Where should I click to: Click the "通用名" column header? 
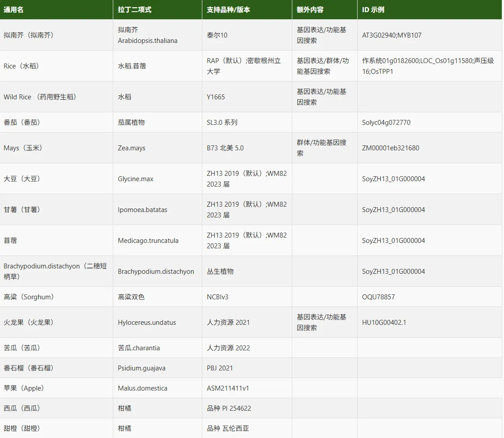tap(14, 10)
